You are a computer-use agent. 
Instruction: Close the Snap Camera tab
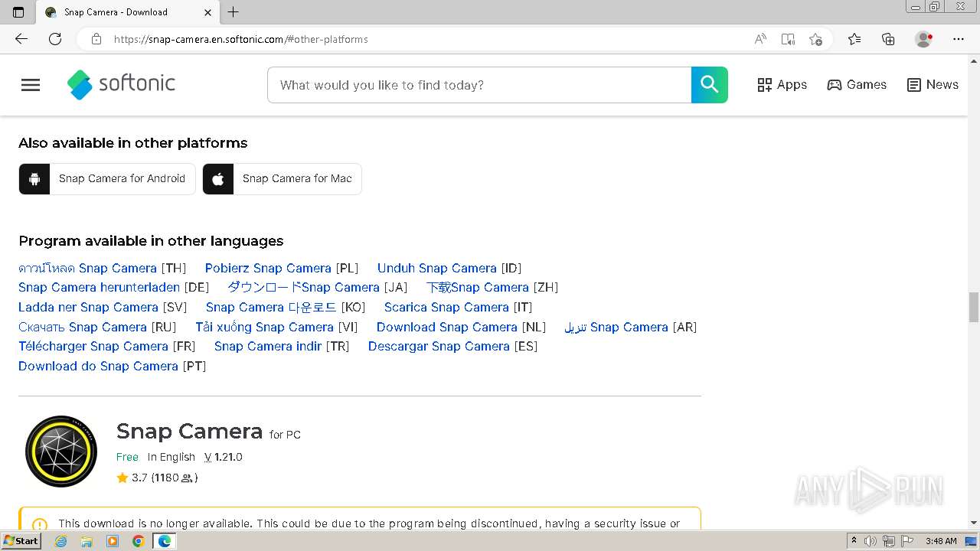[208, 12]
